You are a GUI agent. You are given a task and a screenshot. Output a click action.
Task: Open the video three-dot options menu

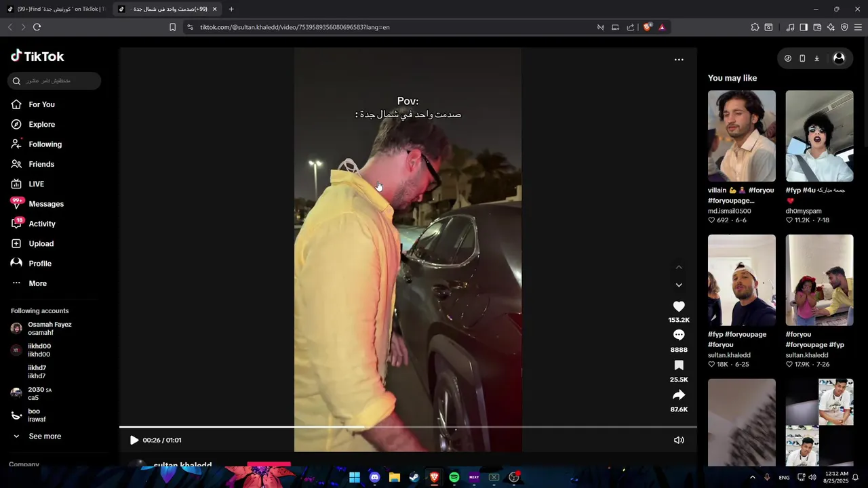tap(679, 60)
